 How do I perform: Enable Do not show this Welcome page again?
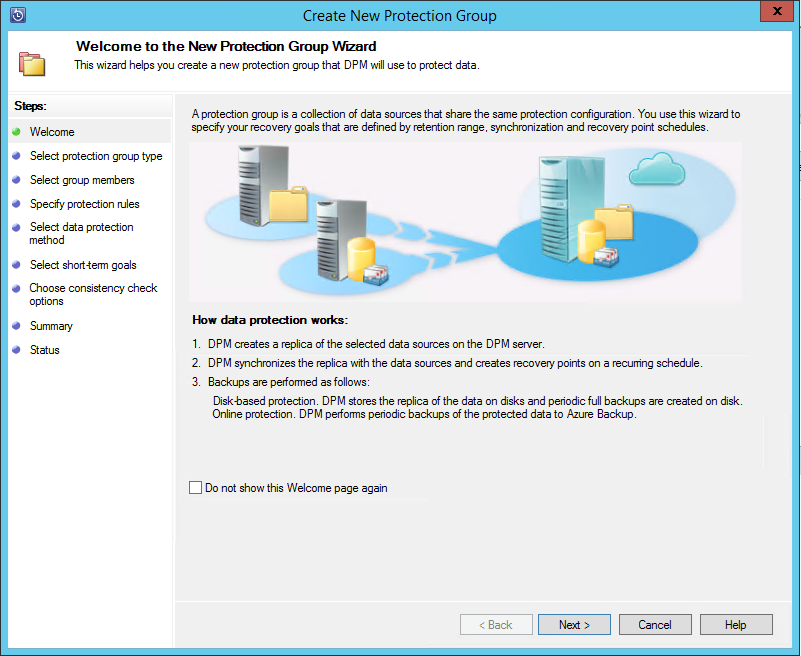pyautogui.click(x=195, y=488)
